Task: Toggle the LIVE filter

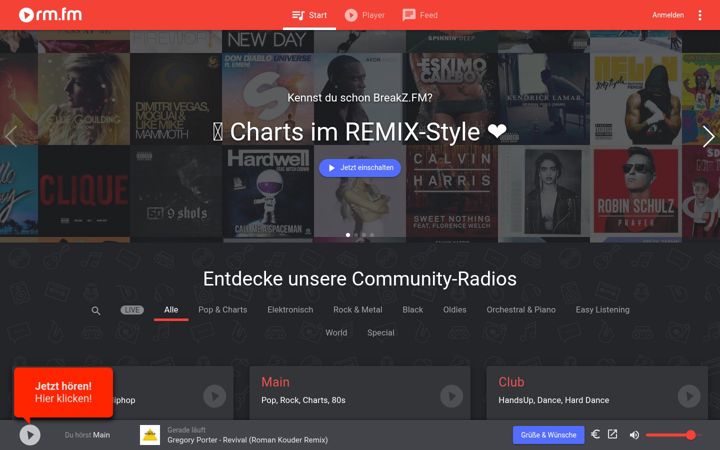Action: click(132, 310)
